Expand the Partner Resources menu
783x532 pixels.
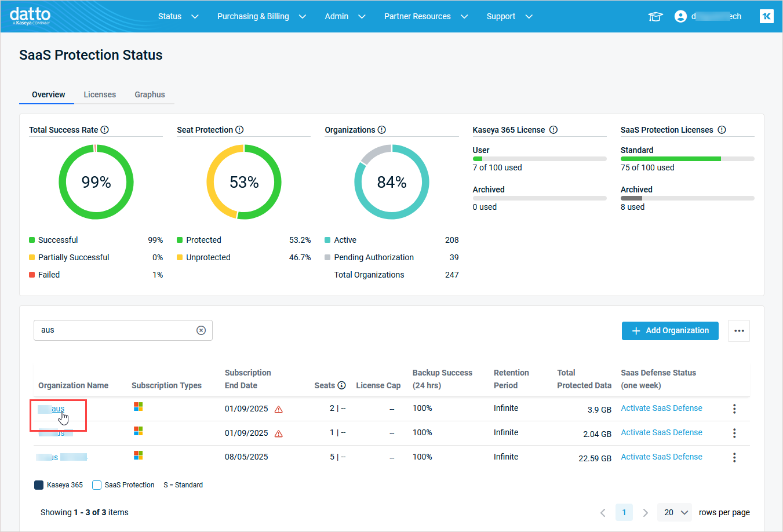tap(426, 16)
